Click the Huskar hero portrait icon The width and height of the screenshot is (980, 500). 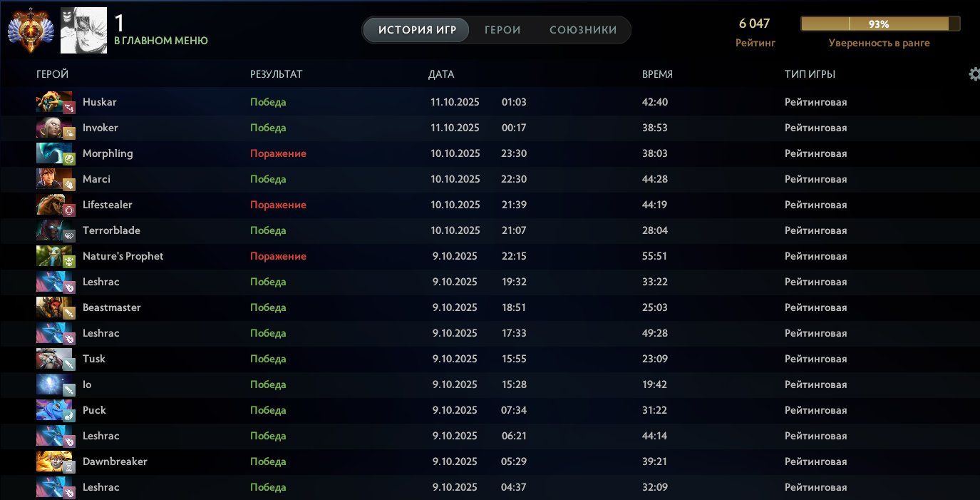pos(55,102)
